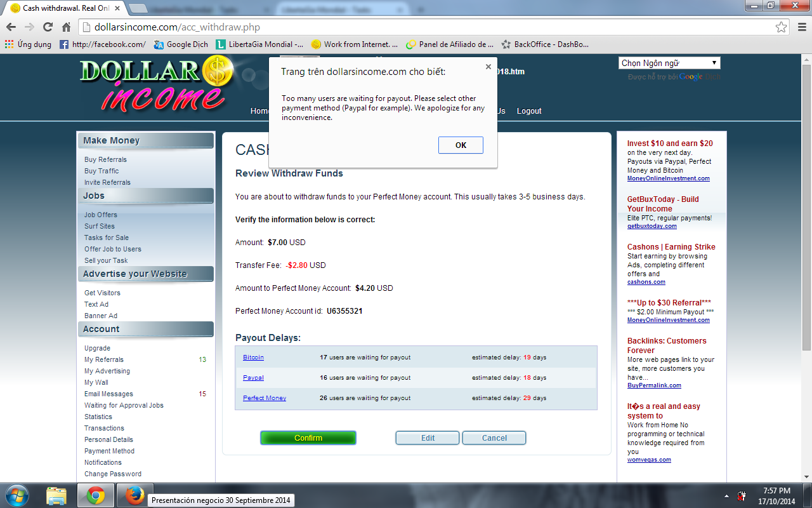Go back using the browser back arrow

click(11, 27)
